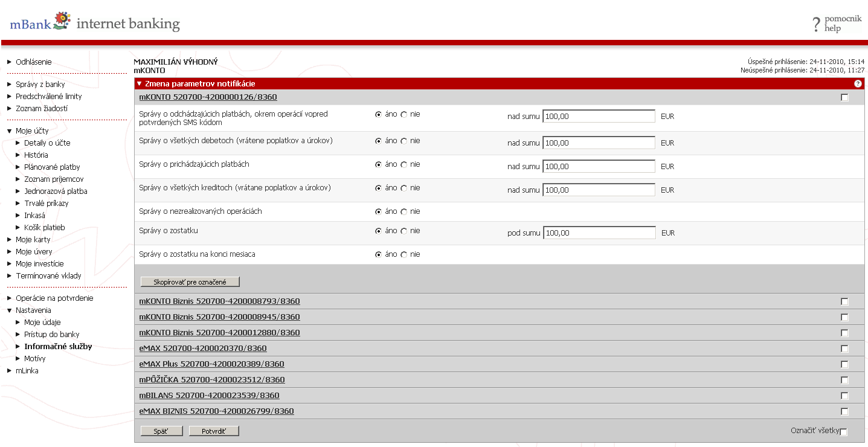Select 'nie' for nezrealizovaných operáciách messages
This screenshot has height=447, width=868.
pos(403,211)
